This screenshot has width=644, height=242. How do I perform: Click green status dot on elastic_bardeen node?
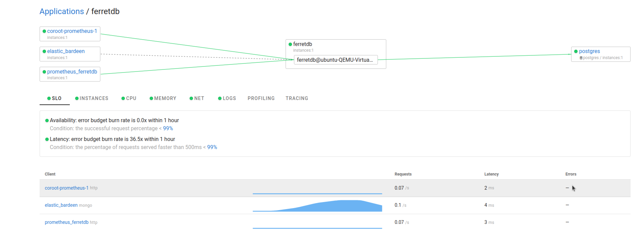pyautogui.click(x=44, y=51)
